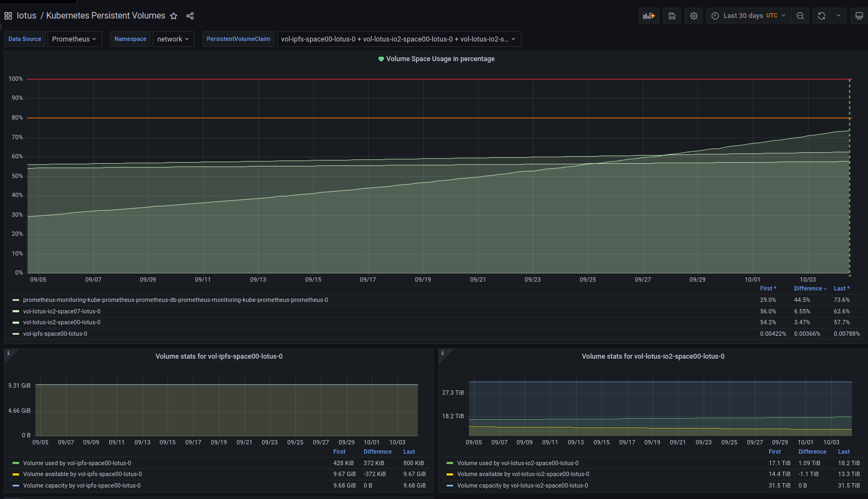Open the PersistentVolumeClaim selection dropdown
This screenshot has width=868, height=499.
pos(399,39)
